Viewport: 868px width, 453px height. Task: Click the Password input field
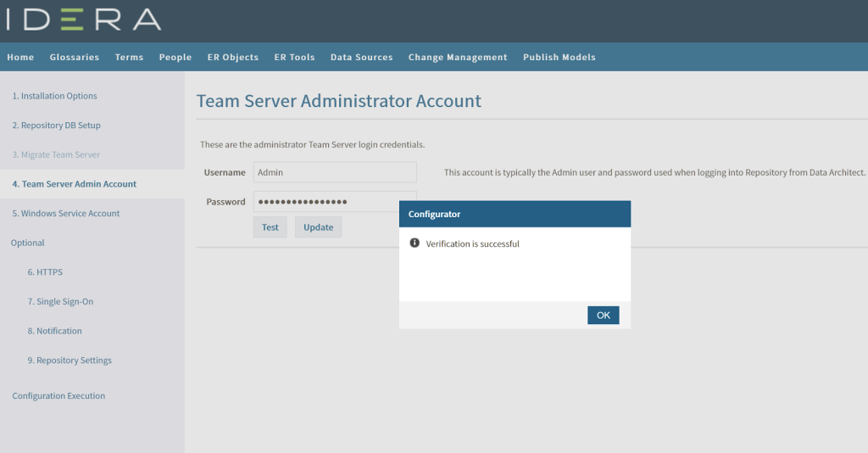tap(335, 202)
